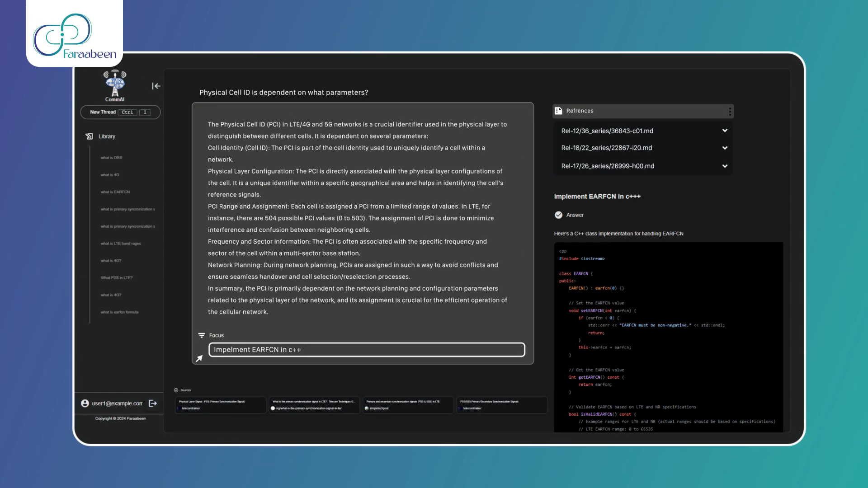
Task: Click the Implement EARFCN query input field
Action: 367,350
